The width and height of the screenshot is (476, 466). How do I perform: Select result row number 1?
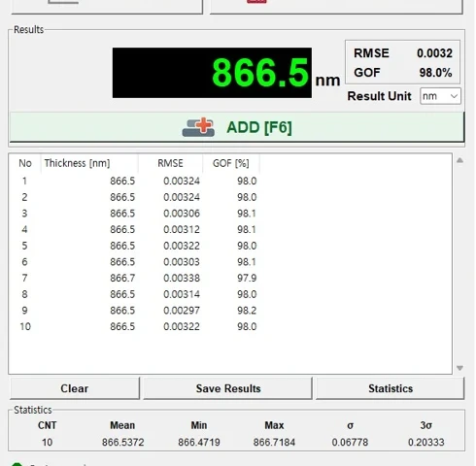(x=134, y=181)
